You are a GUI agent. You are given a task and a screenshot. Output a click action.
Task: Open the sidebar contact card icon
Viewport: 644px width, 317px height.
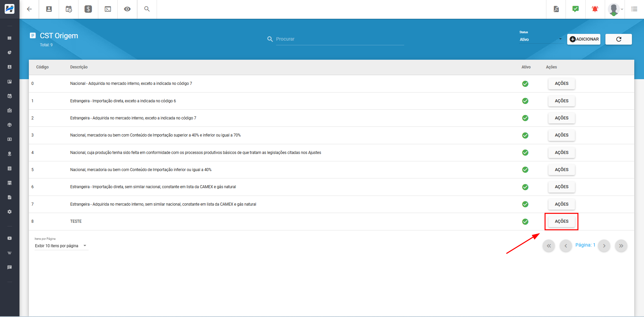pos(9,67)
